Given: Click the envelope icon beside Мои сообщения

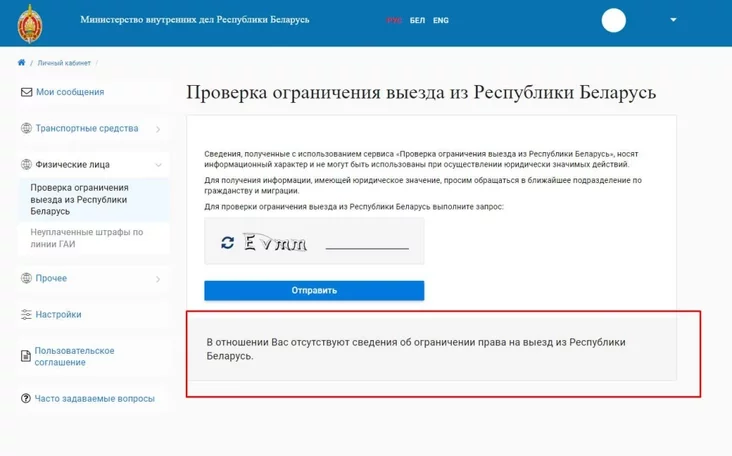Looking at the screenshot, I should [x=26, y=92].
